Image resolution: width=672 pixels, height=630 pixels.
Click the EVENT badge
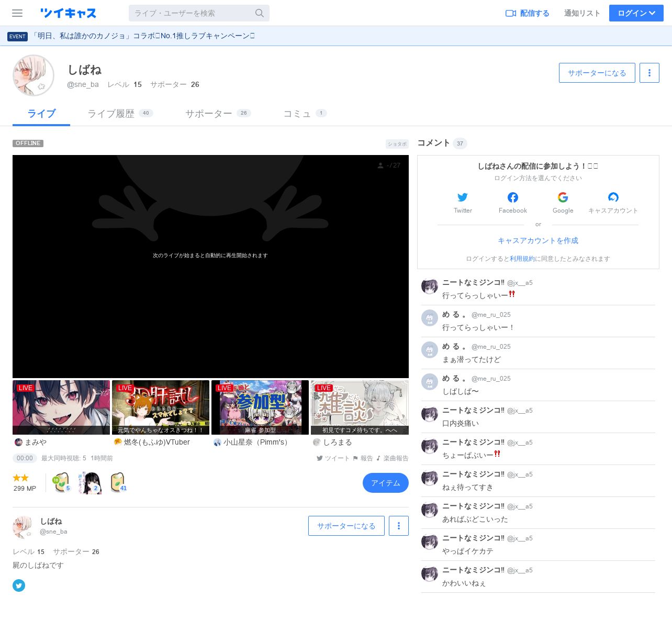click(x=17, y=36)
